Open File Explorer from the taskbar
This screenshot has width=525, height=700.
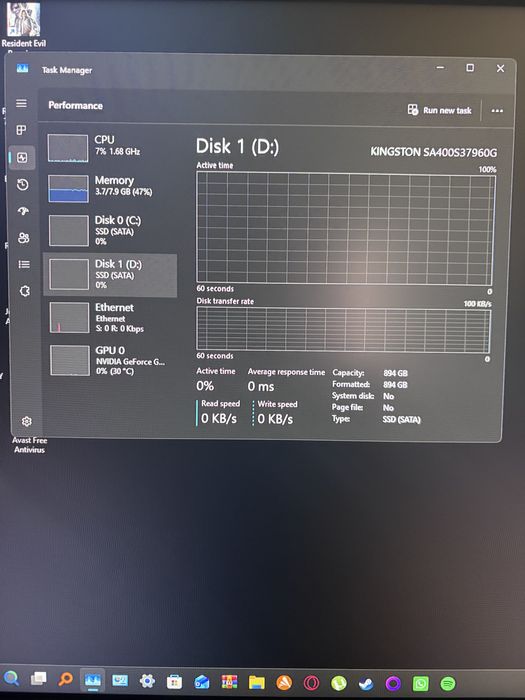point(257,683)
